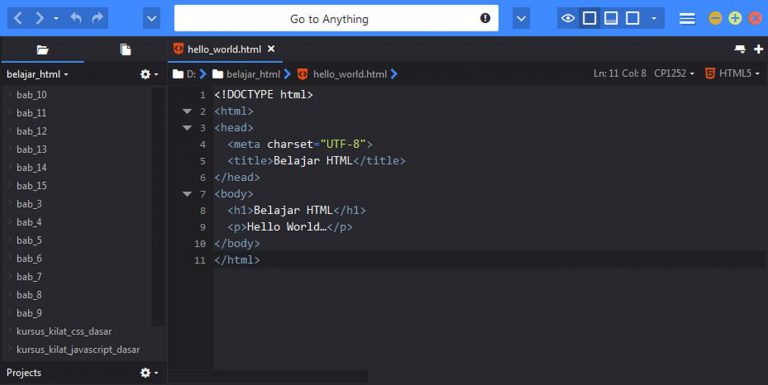Open Projects panel gear menu
The image size is (768, 385).
[x=149, y=373]
